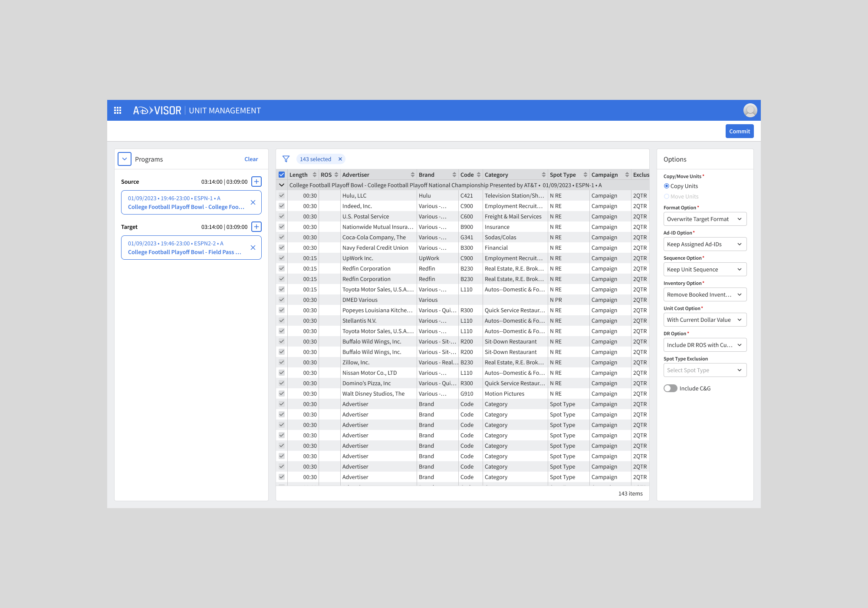Viewport: 868px width, 608px height.
Task: Click the Clear link in Programs
Action: click(x=251, y=159)
